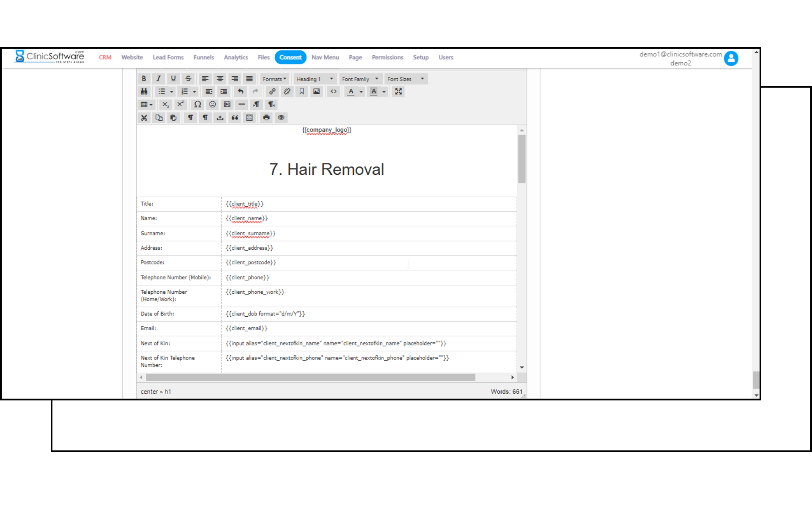Image resolution: width=812 pixels, height=508 pixels.
Task: Switch to the Permissions nav item
Action: click(x=387, y=58)
